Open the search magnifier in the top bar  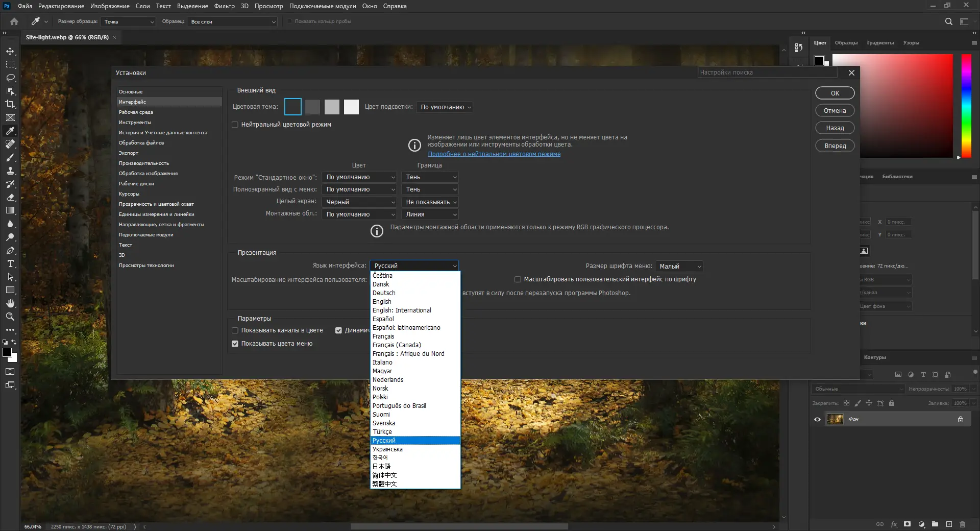[x=948, y=21]
